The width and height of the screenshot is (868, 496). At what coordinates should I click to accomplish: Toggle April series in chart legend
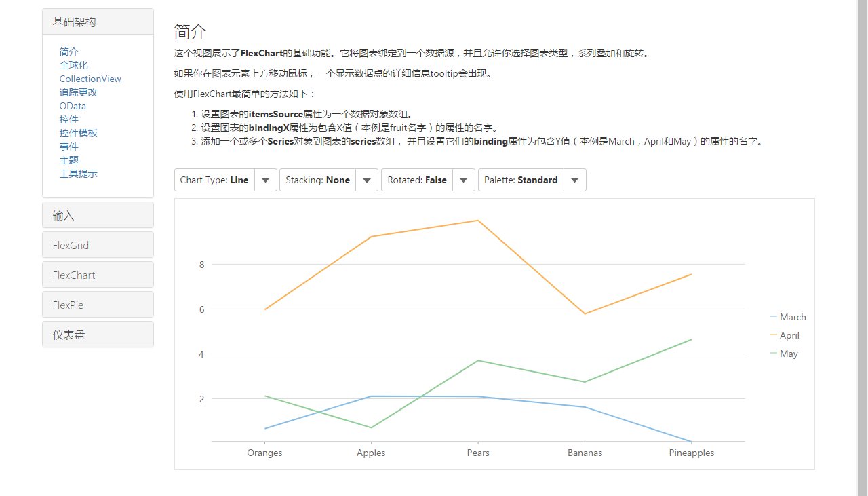(x=789, y=335)
